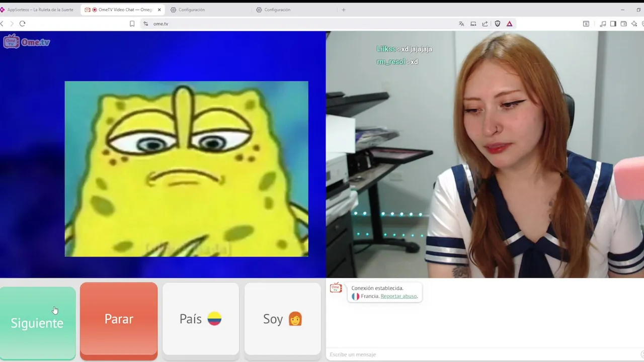
Task: Select the OmeTV Video Chat tab
Action: [123, 10]
